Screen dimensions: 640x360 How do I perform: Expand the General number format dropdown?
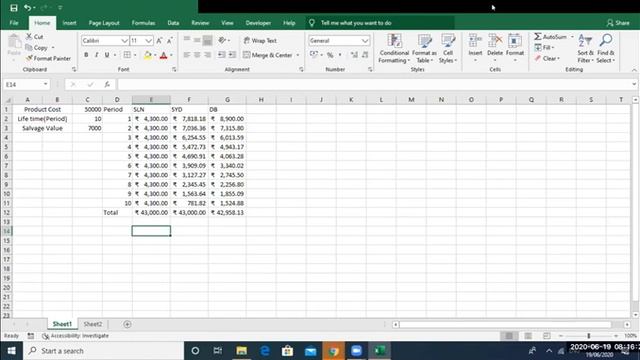pos(365,40)
